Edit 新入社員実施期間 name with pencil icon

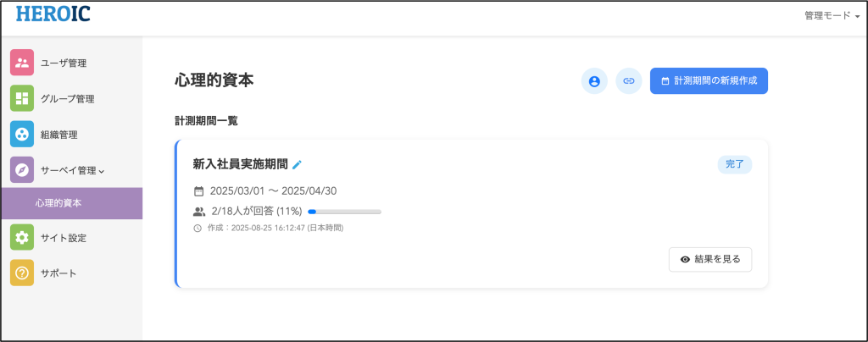pyautogui.click(x=298, y=164)
